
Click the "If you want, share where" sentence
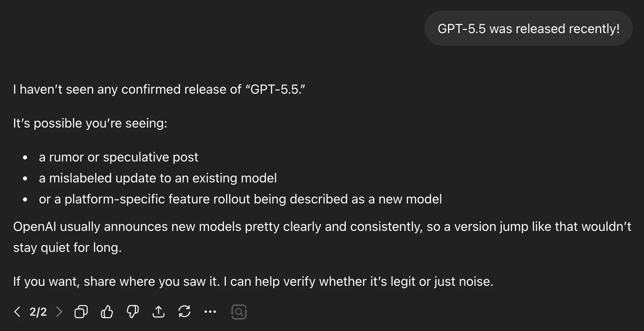coord(253,281)
